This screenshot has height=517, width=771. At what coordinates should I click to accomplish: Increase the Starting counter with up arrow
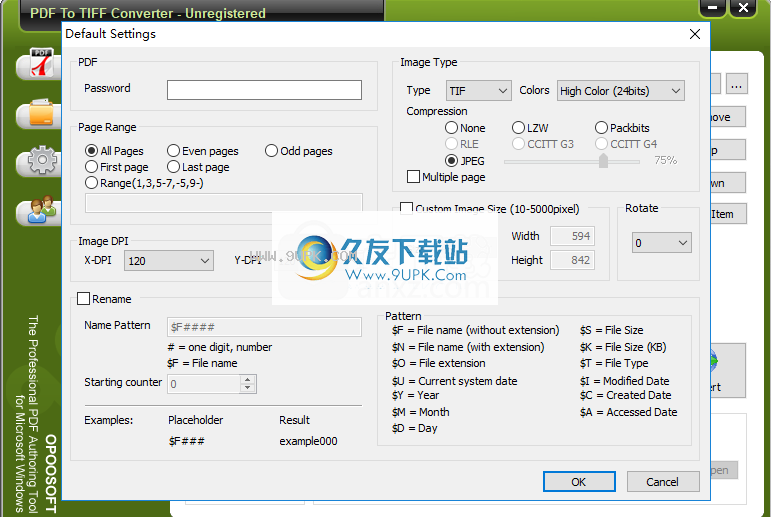[x=248, y=379]
